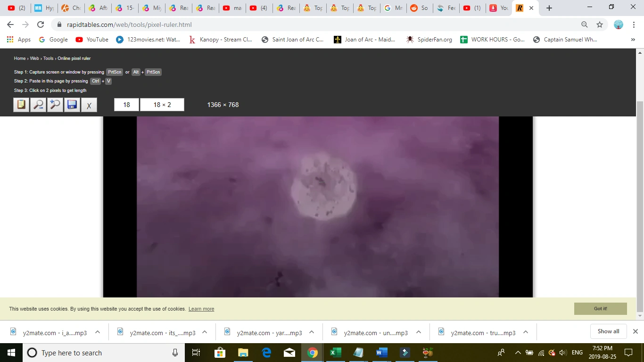Viewport: 644px width, 362px height.
Task: Zoom in with the plus magnifier icon
Action: coord(55,105)
